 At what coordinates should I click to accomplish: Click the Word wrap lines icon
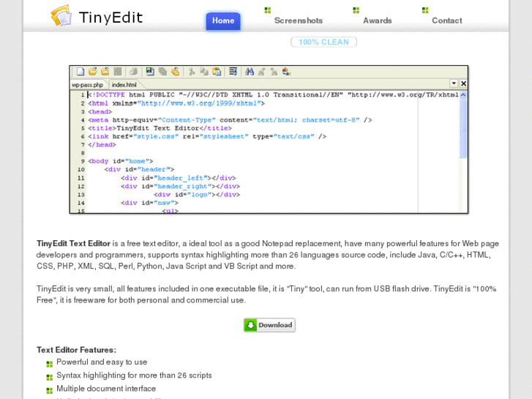click(233, 72)
